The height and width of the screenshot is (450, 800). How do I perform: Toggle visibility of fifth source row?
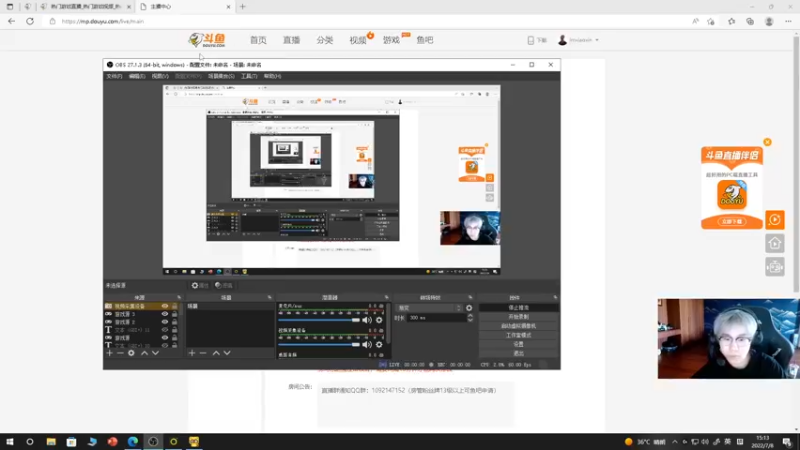[165, 338]
